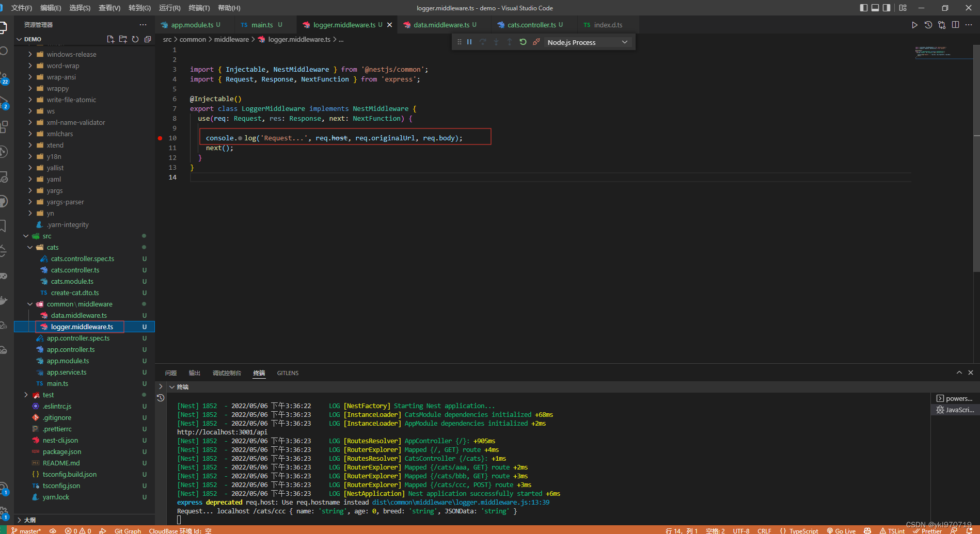Image resolution: width=980 pixels, height=534 pixels.
Task: Pause the debug session
Action: 469,42
